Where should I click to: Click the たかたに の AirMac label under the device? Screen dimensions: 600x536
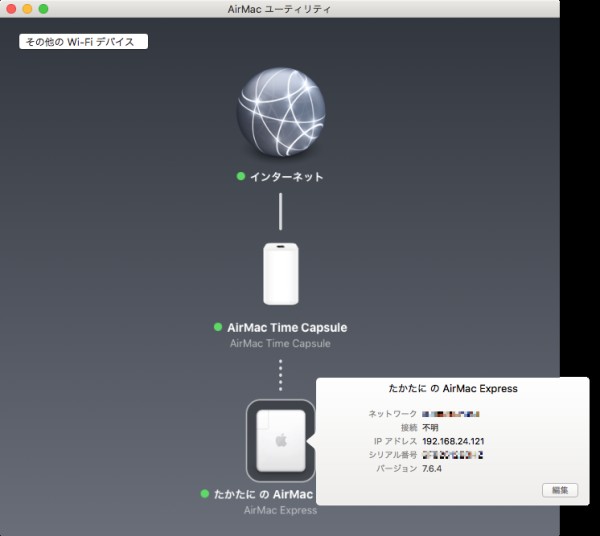[x=263, y=494]
